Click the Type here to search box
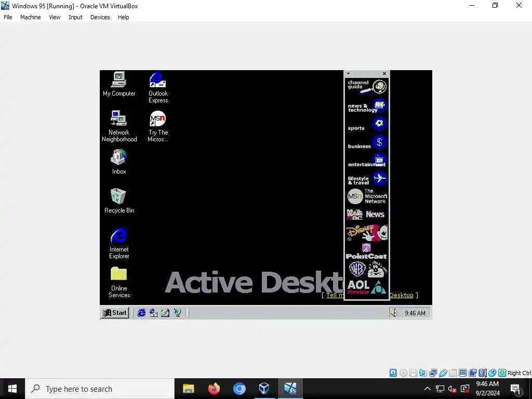The image size is (532, 399). point(100,389)
